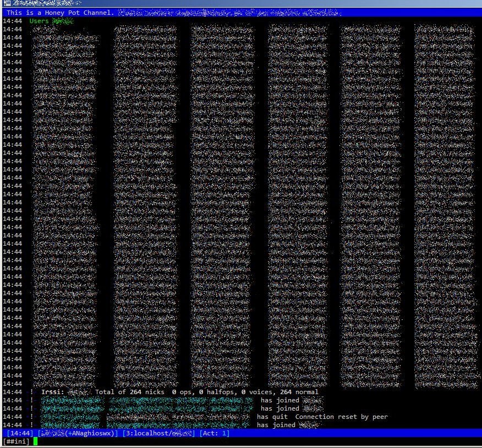The height and width of the screenshot is (448, 482).
Task: Click the '0 ops,' count
Action: click(184, 392)
